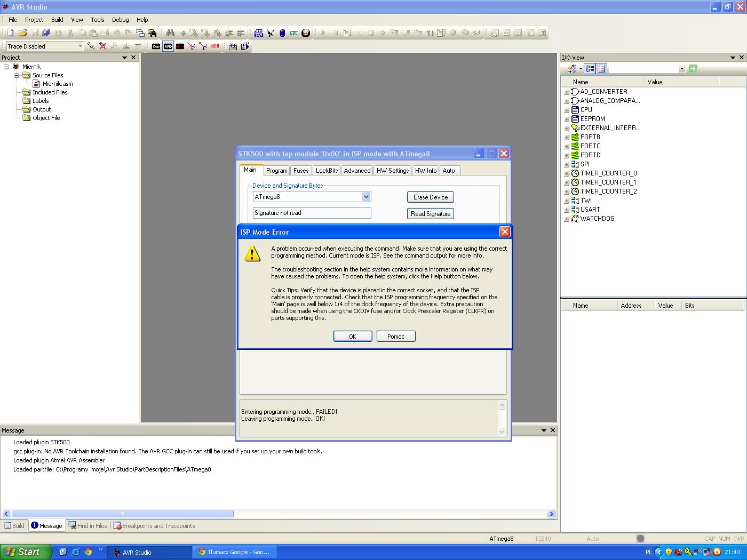Click the green go arrow in I/O View
Viewport: 747px width, 560px height.
[693, 69]
